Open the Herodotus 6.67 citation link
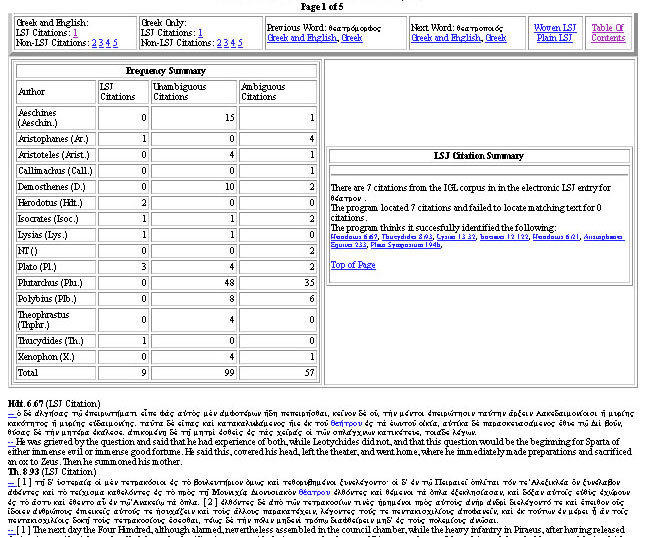 pyautogui.click(x=354, y=237)
